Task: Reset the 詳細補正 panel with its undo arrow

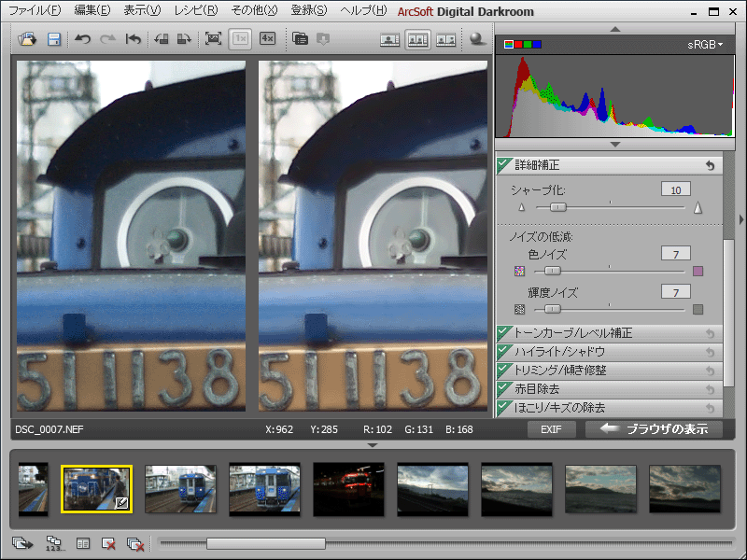Action: [x=710, y=165]
